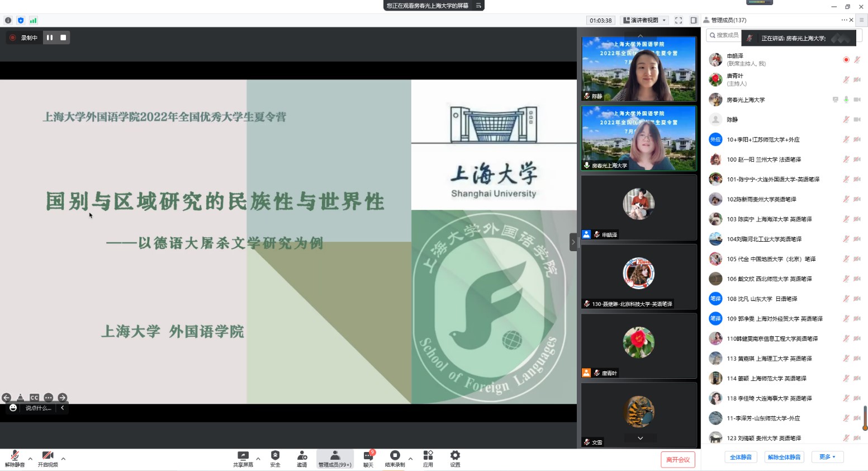The height and width of the screenshot is (471, 868).
Task: Collapse the video strip with side arrow
Action: (x=573, y=242)
